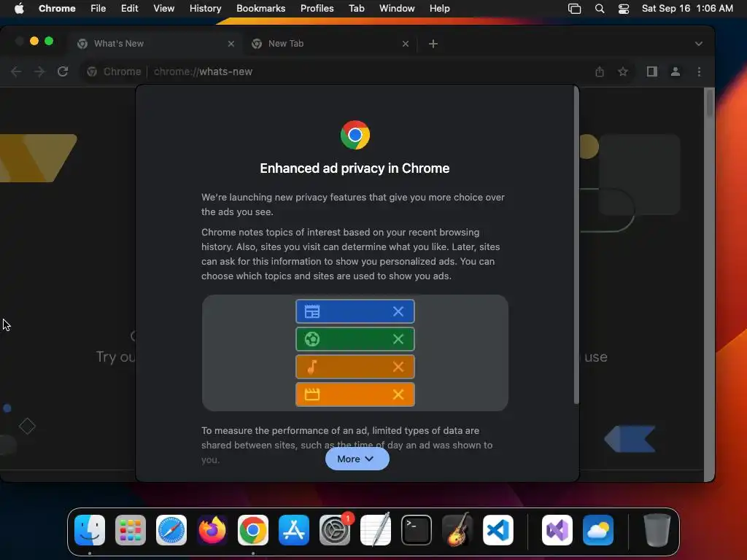Launch Terminal from the Dock
This screenshot has height=560, width=747.
click(x=417, y=530)
